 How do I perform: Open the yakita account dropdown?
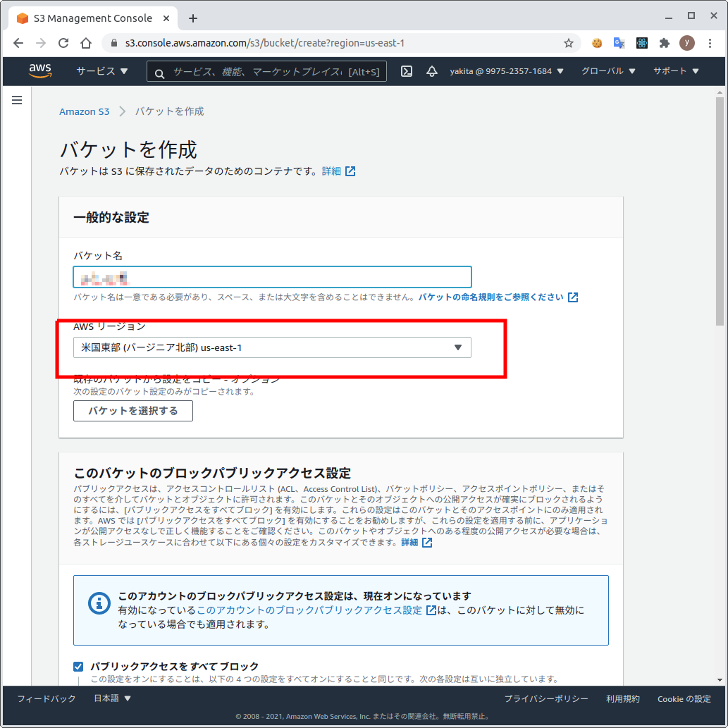click(507, 71)
